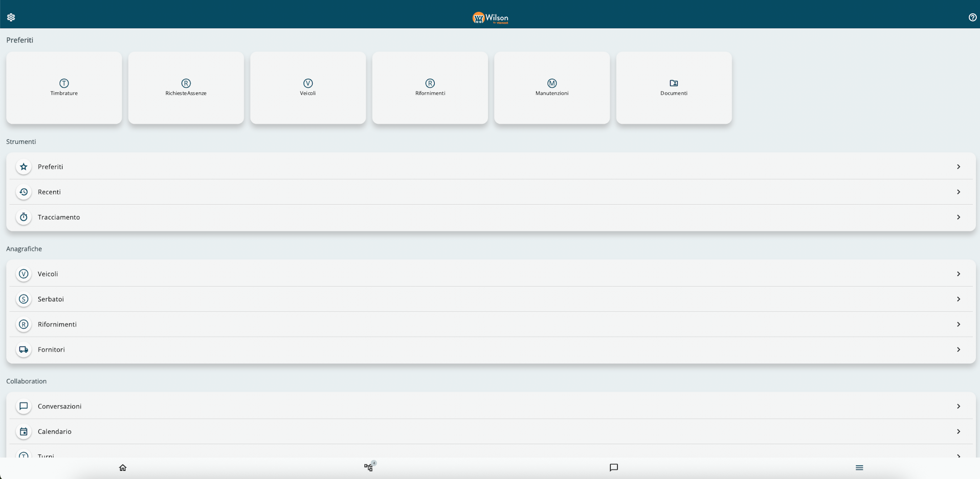Open the hamburger menu icon

(x=859, y=468)
